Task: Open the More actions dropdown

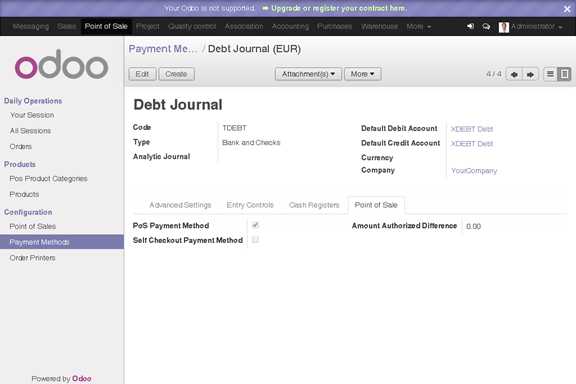Action: pos(363,74)
